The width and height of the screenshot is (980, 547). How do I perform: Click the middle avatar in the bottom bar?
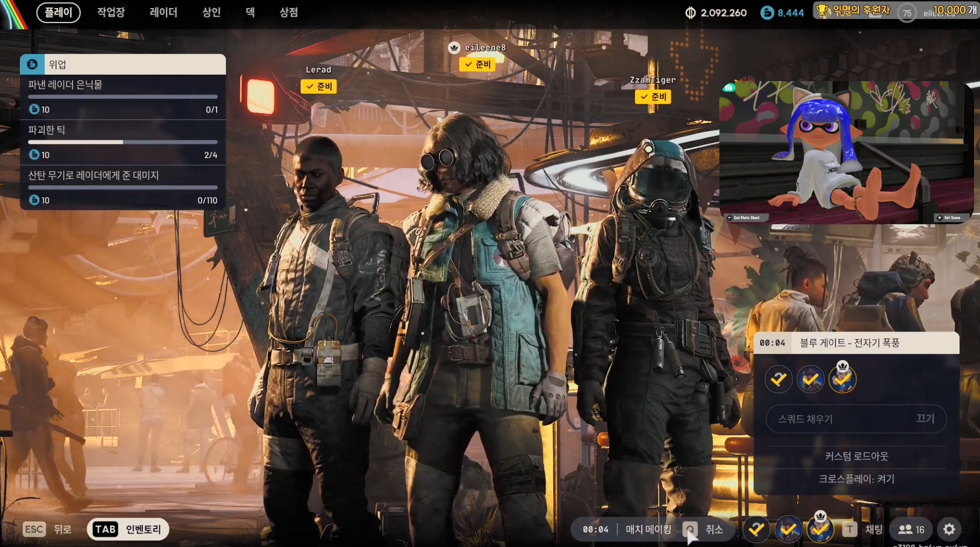(788, 529)
